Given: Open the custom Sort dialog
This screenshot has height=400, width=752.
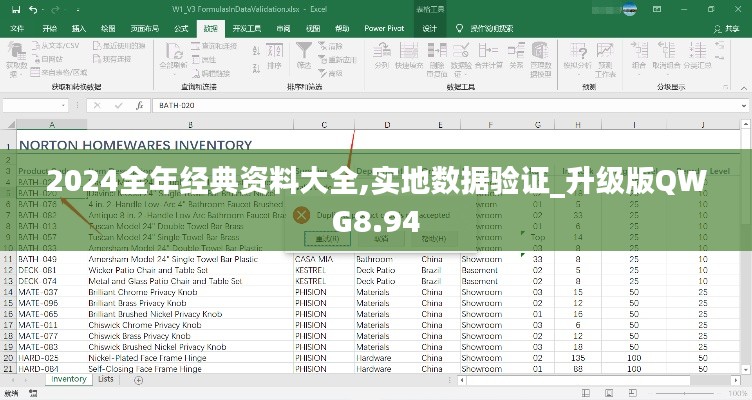Looking at the screenshot, I should coord(274,56).
